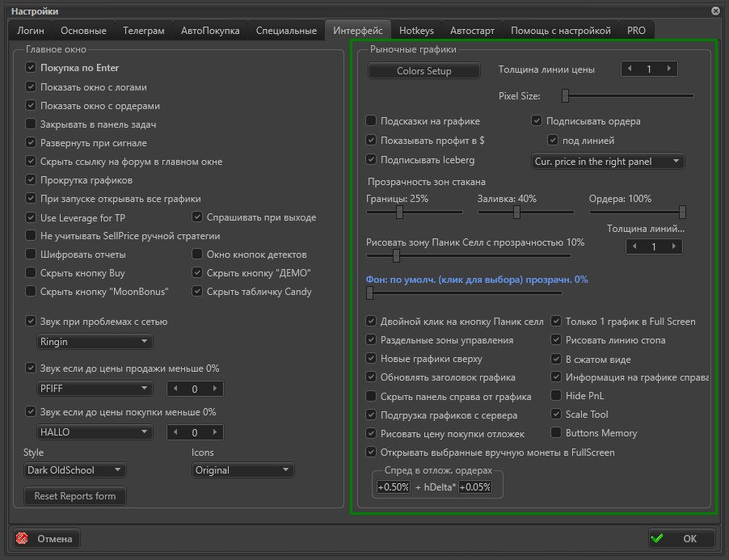This screenshot has width=729, height=560.
Task: Click the Толщина линии цены value field
Action: (649, 69)
